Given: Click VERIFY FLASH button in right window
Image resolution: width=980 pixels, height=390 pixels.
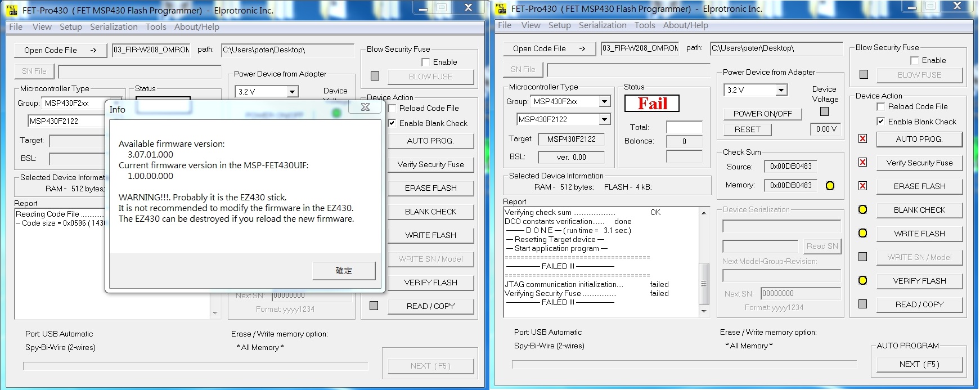Looking at the screenshot, I should pos(919,281).
